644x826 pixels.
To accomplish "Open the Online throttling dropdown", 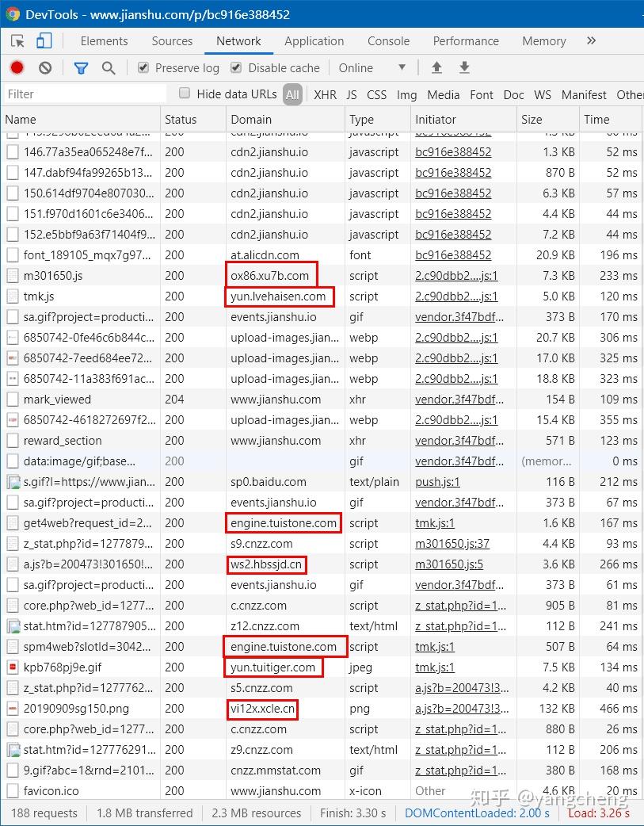I will (x=372, y=68).
